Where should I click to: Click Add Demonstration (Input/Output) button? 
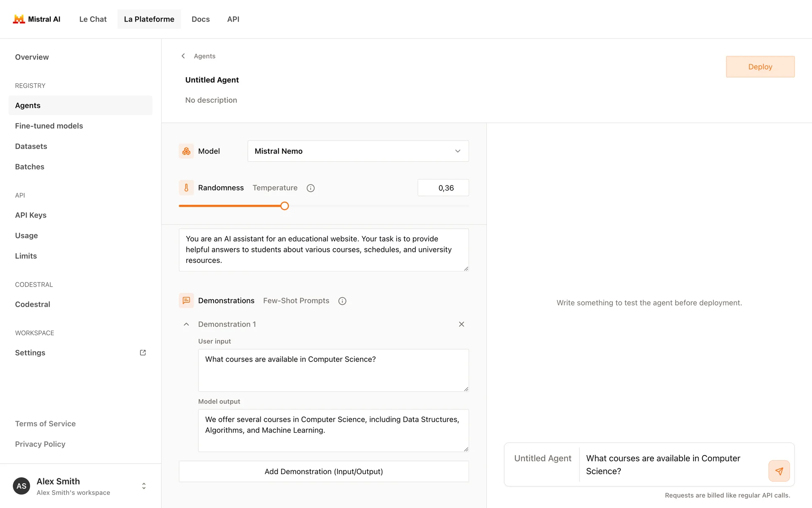[x=324, y=472]
